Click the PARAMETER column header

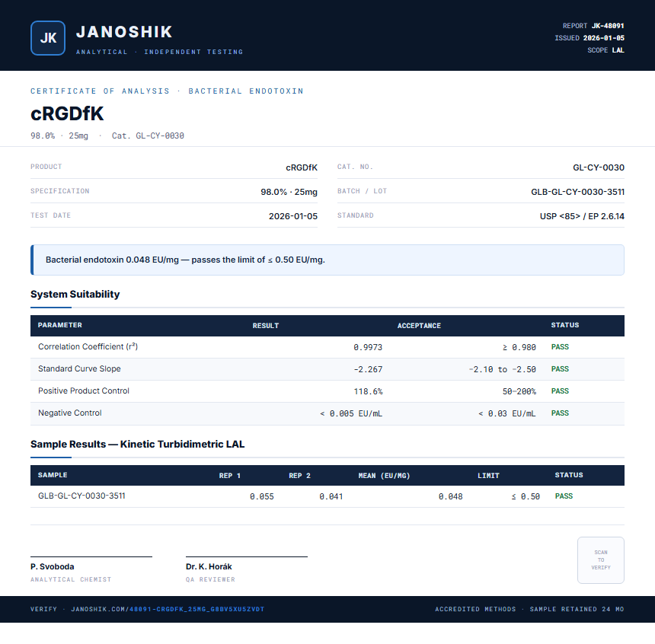pos(59,325)
